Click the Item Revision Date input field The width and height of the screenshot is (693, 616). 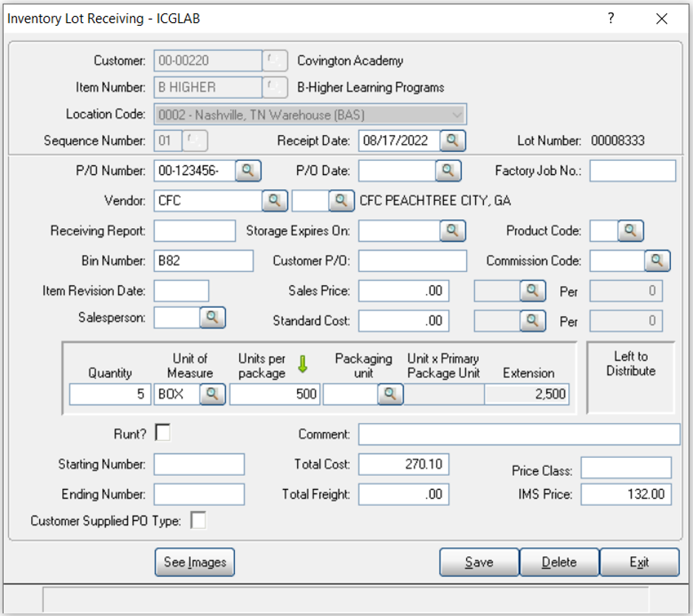pos(181,291)
